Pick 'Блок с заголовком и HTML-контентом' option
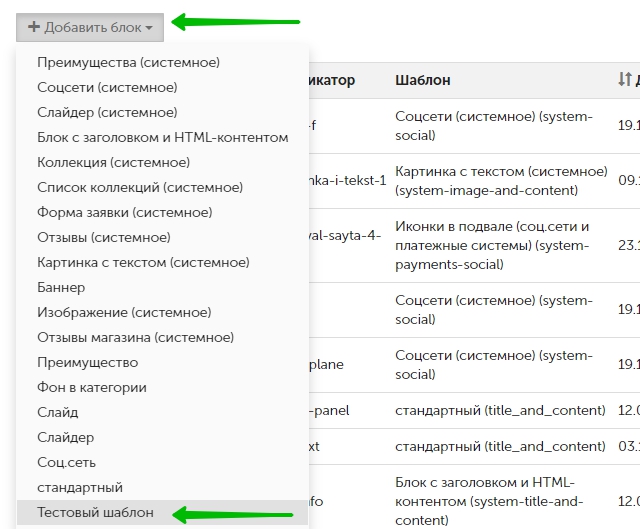Screen dimensions: 640x529 click(162, 137)
